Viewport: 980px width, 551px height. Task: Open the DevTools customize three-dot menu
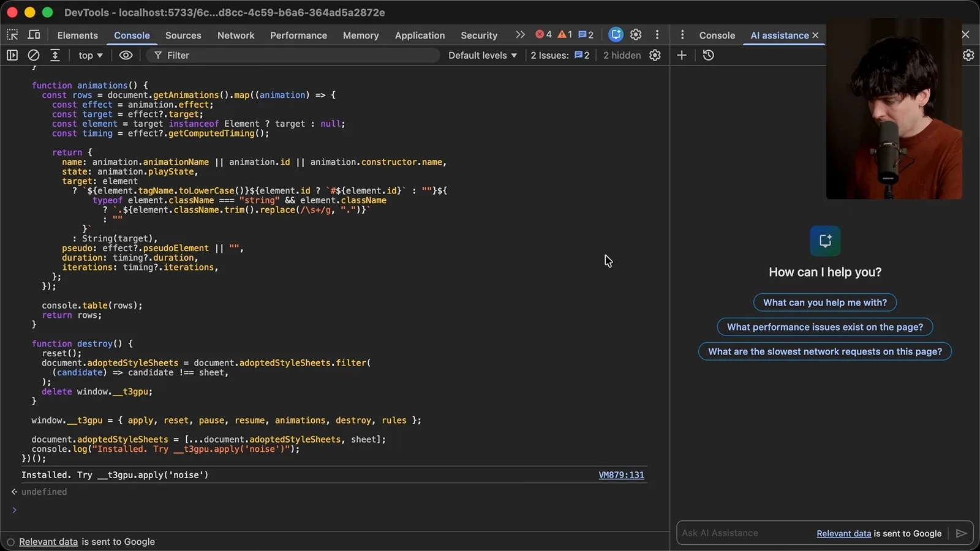point(657,35)
